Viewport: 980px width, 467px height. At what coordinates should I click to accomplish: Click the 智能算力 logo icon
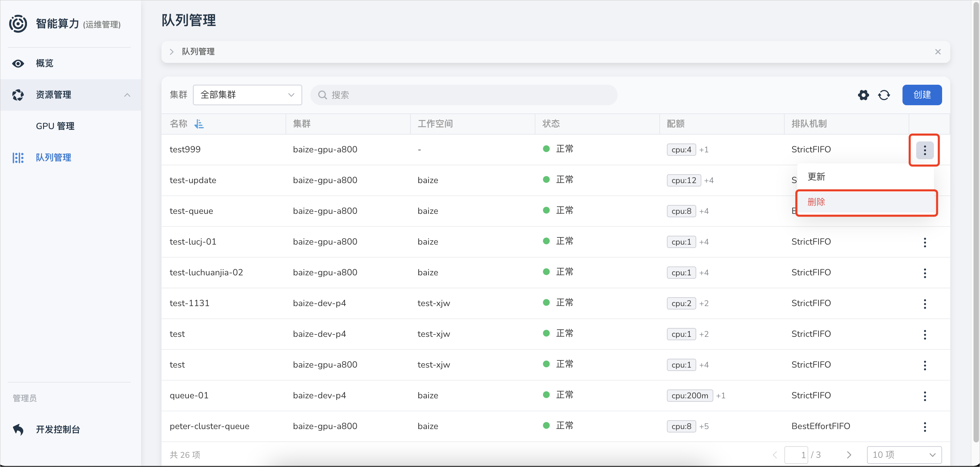(x=18, y=24)
